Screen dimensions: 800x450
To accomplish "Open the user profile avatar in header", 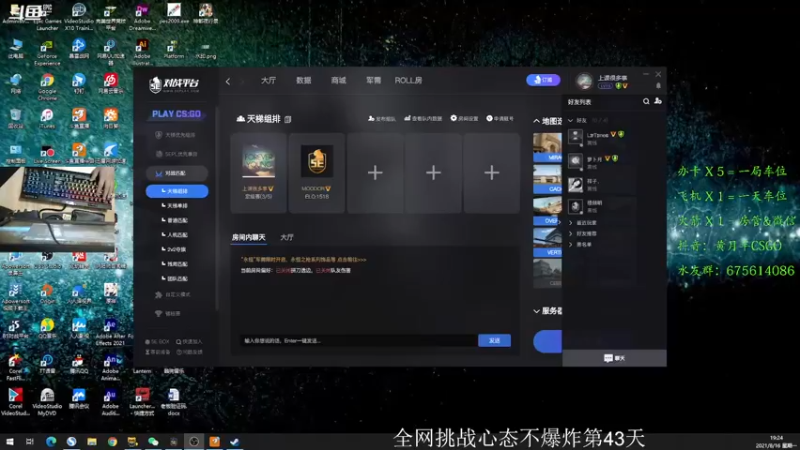I will coord(584,81).
